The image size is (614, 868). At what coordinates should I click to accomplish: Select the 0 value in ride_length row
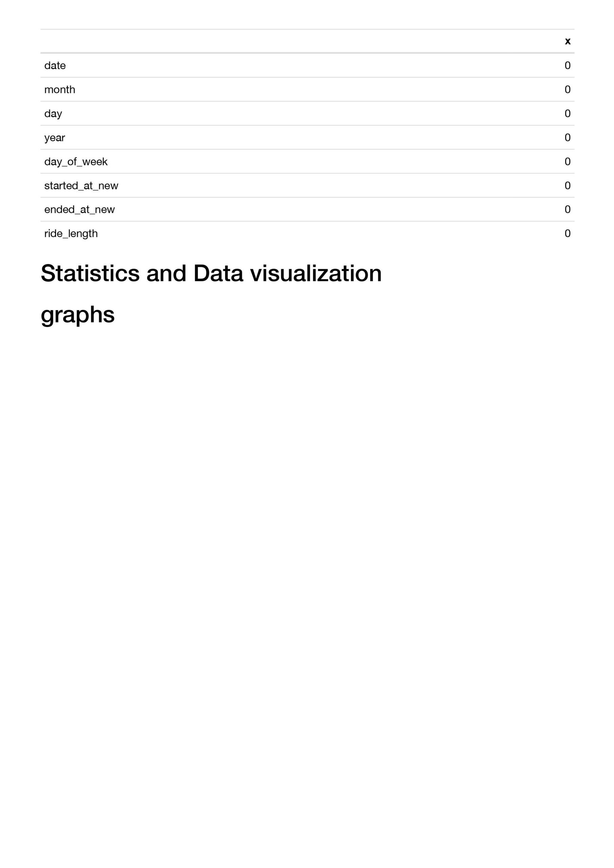coord(568,234)
